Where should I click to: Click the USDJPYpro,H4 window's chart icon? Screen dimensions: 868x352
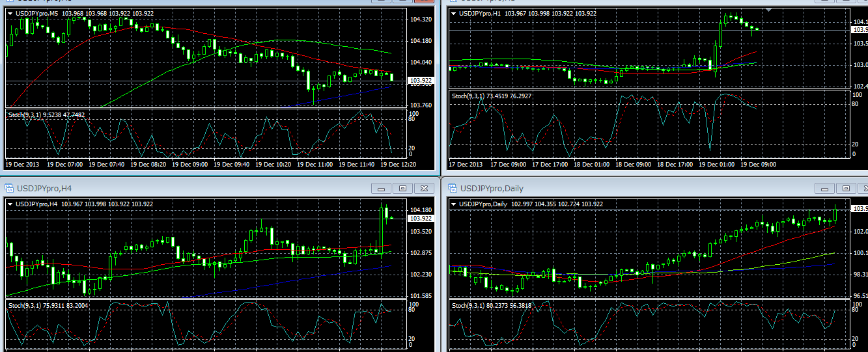click(x=9, y=188)
